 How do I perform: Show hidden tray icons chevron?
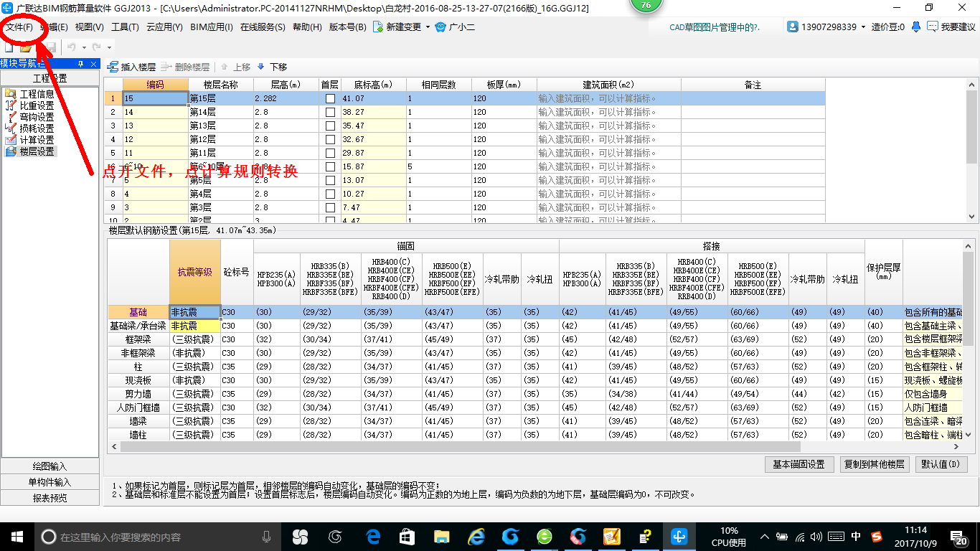click(766, 537)
